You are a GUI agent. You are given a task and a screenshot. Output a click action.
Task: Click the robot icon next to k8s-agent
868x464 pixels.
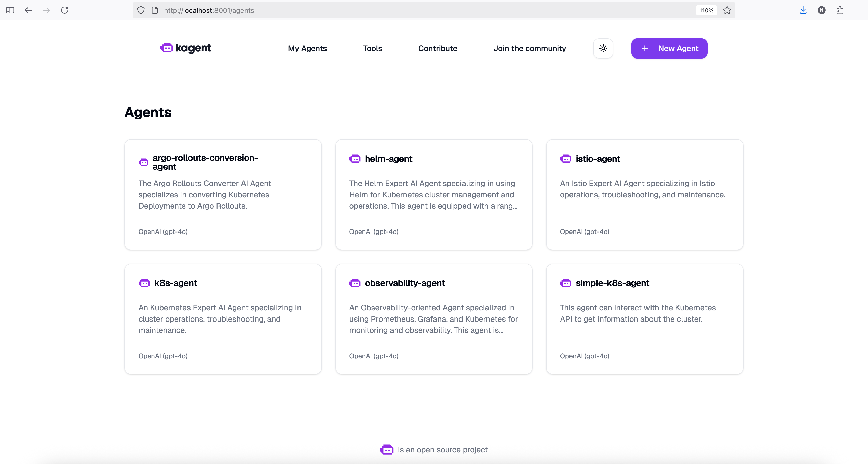coord(144,283)
